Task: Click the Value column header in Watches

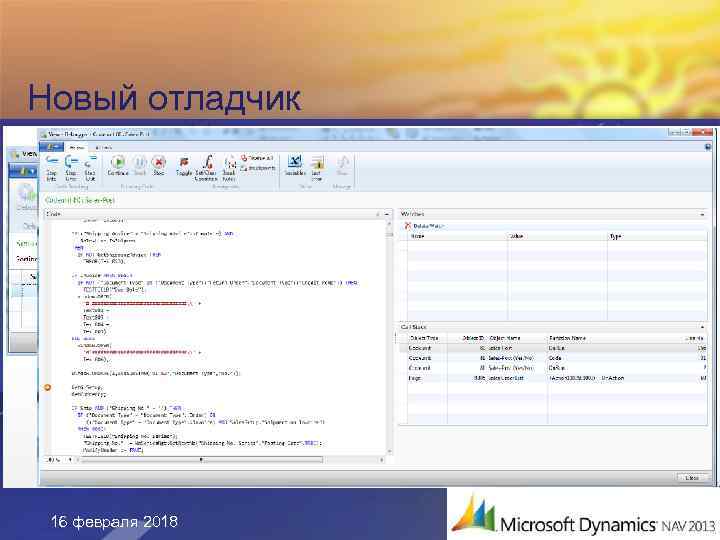Action: coord(557,236)
